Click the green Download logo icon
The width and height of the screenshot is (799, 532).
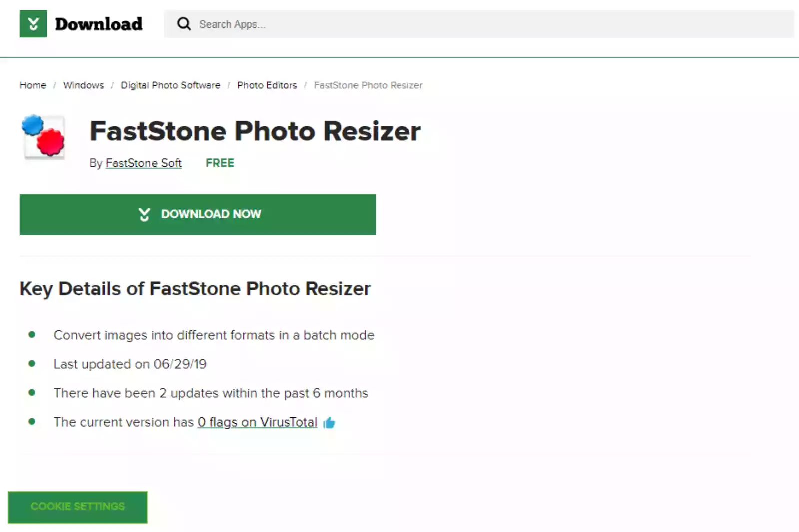[33, 24]
